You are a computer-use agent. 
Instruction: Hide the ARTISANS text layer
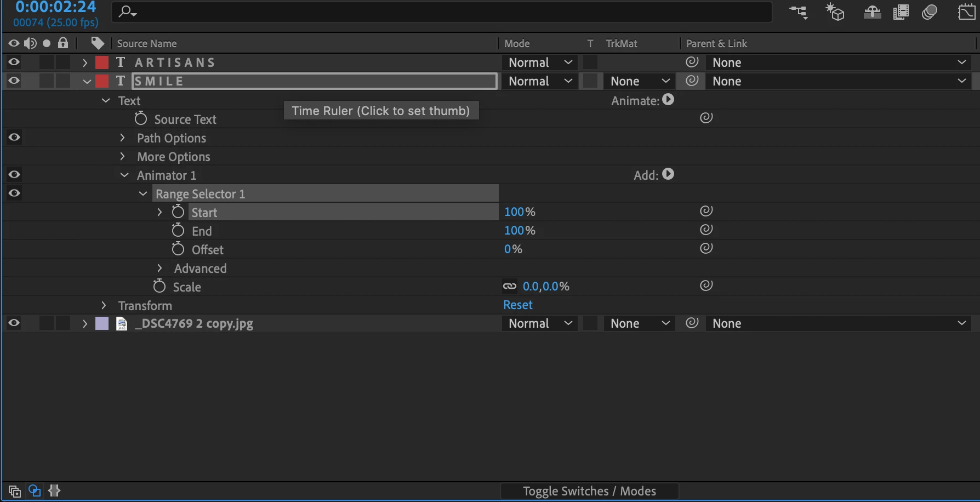point(14,62)
